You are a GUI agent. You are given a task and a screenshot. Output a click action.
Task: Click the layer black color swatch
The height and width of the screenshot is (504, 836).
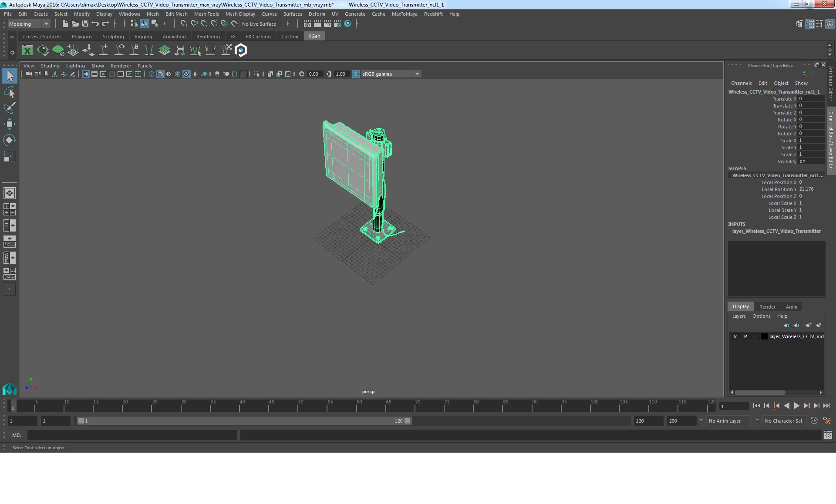point(764,336)
